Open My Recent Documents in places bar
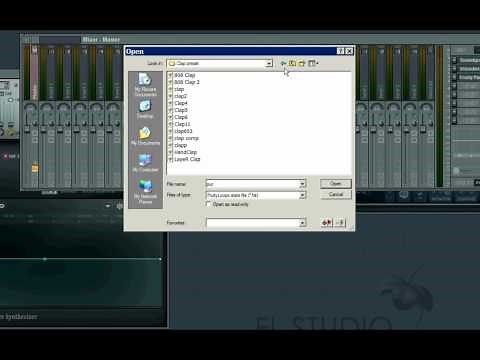480x360 pixels. (145, 85)
